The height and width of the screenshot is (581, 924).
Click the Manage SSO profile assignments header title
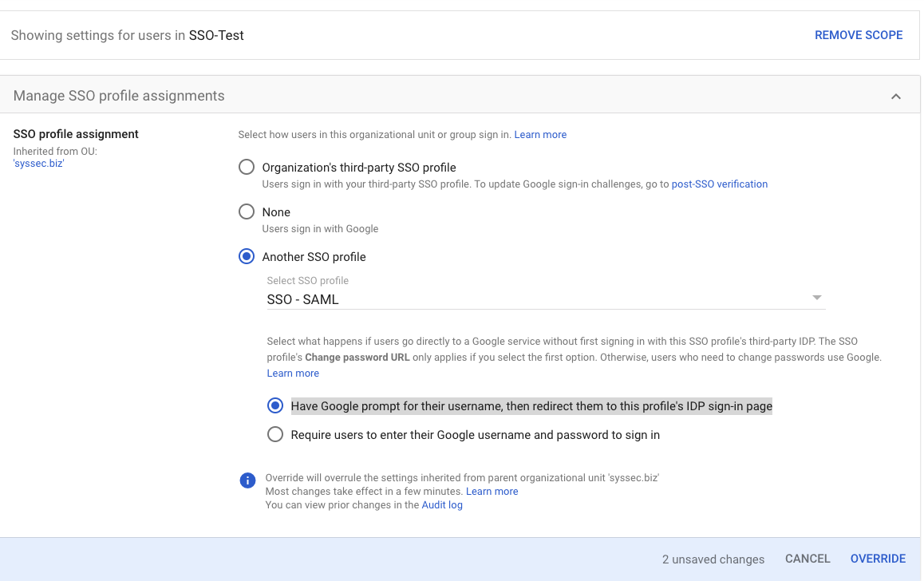point(119,96)
